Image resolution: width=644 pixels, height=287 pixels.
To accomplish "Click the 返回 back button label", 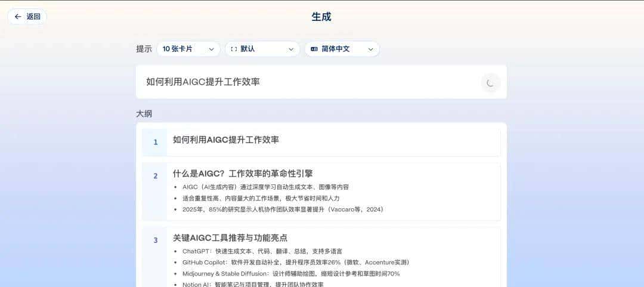I will click(x=33, y=17).
